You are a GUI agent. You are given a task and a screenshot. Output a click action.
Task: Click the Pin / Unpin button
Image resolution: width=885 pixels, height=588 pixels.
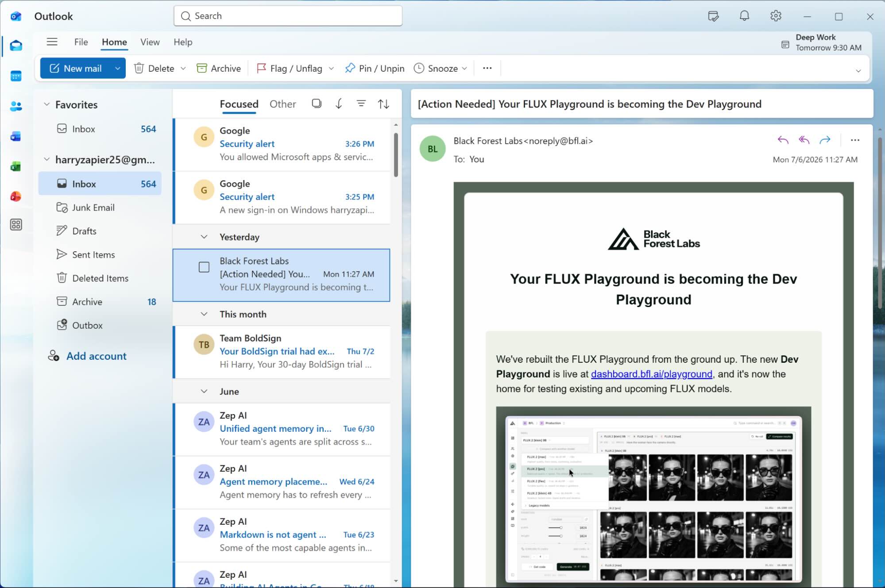[375, 68]
